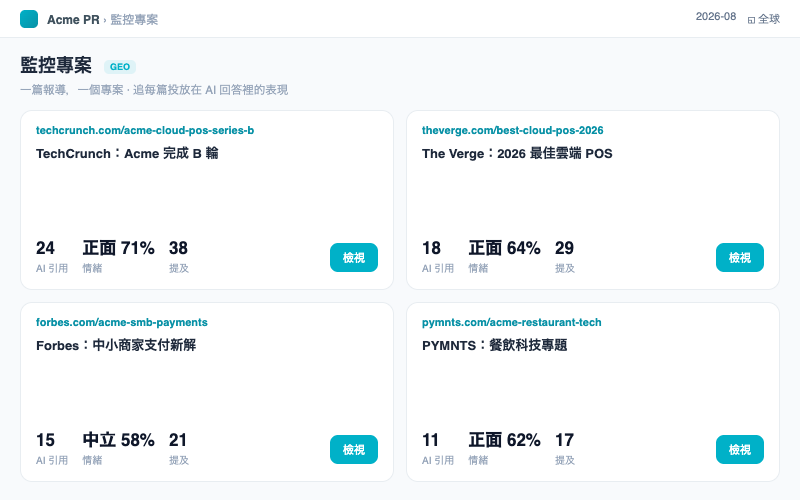Open the pymnts.com/acme-restaurant-tech link

[511, 322]
